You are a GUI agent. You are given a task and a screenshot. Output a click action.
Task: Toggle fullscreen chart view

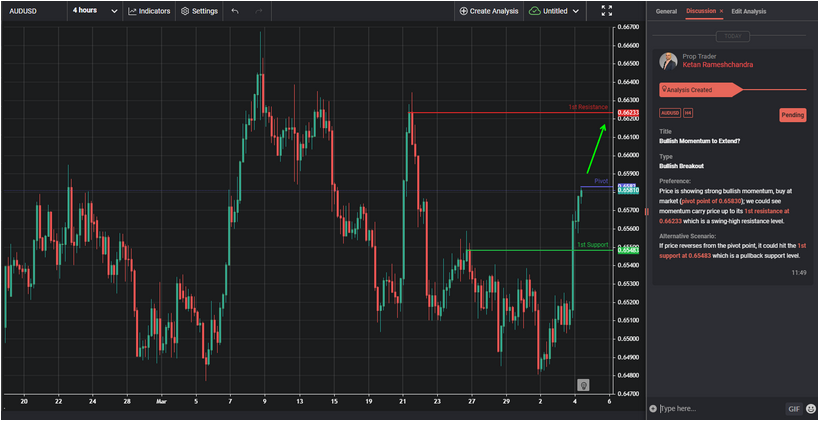point(606,11)
